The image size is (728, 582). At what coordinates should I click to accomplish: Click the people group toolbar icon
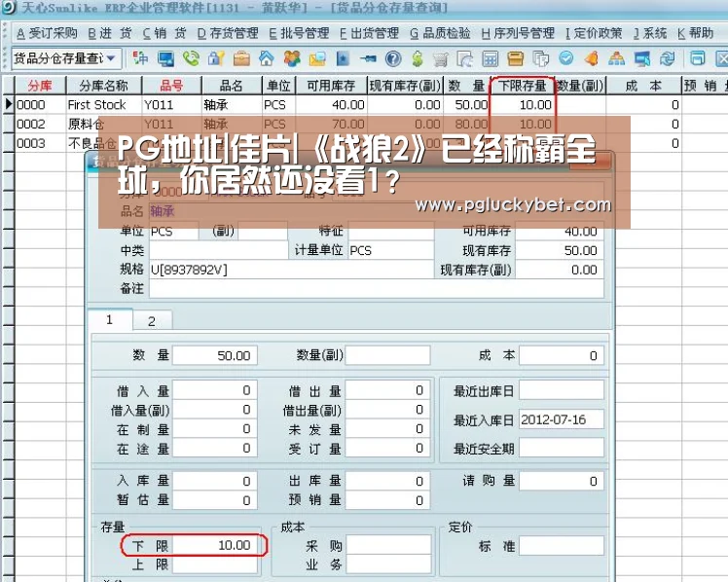coord(292,58)
